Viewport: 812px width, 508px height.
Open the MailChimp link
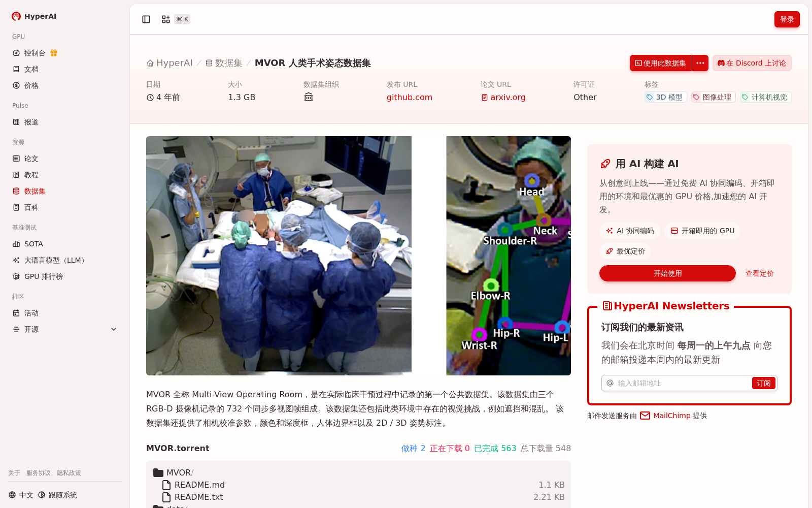pos(671,416)
